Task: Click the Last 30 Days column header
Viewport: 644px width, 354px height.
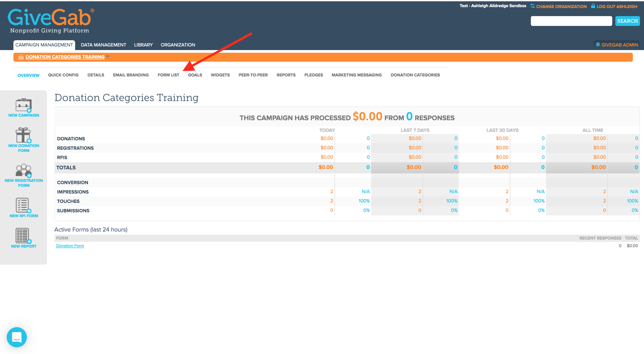Action: tap(502, 130)
